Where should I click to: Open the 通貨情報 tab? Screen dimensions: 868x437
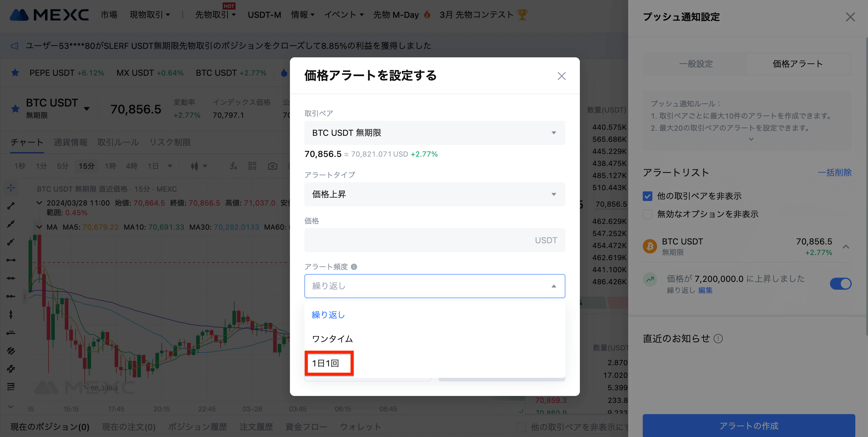(70, 142)
